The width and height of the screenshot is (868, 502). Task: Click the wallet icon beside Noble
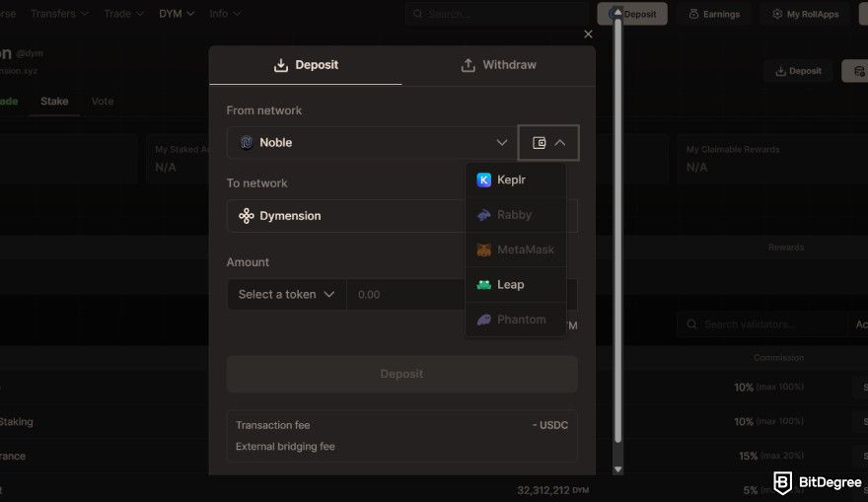tap(539, 143)
